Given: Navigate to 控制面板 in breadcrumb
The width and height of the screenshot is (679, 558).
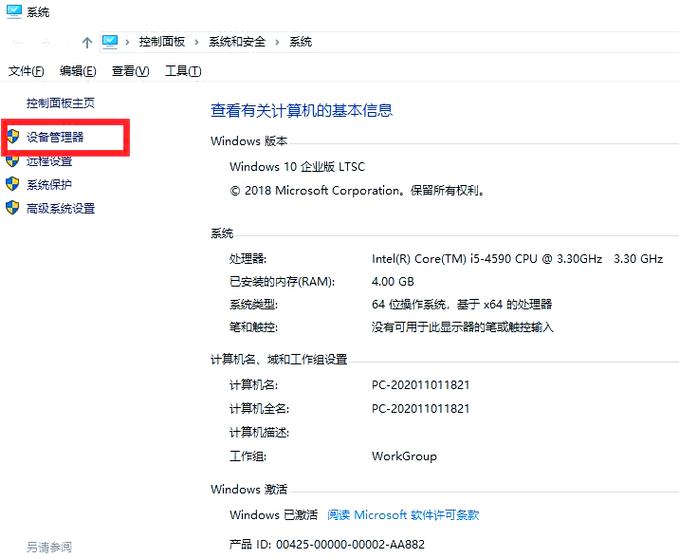Looking at the screenshot, I should (162, 42).
